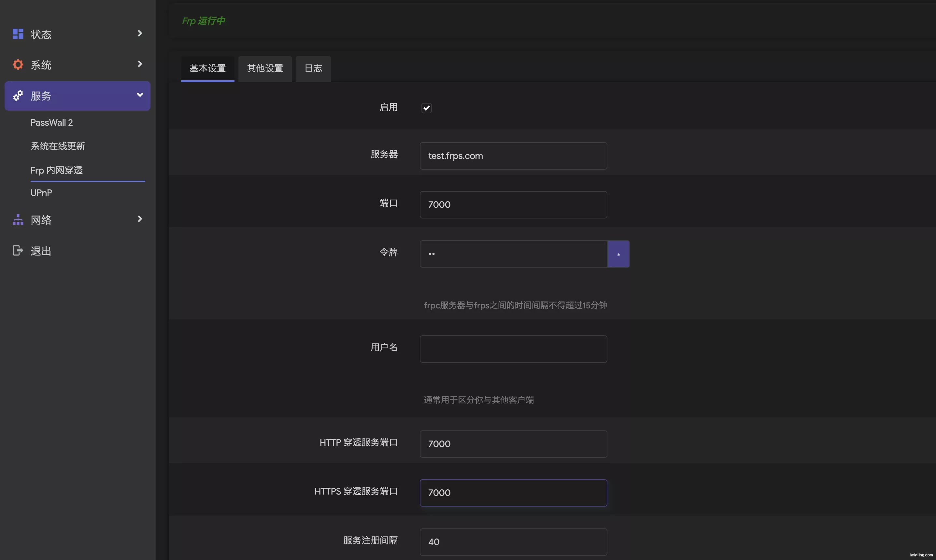Focus HTTP 穿透服务端口 field
This screenshot has width=936, height=560.
click(x=513, y=444)
